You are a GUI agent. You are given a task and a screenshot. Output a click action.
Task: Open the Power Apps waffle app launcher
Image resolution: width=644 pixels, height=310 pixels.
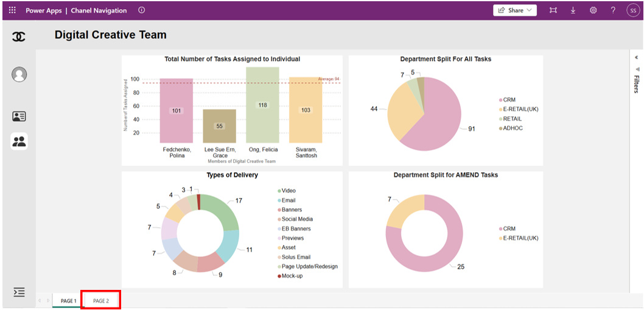pyautogui.click(x=12, y=10)
